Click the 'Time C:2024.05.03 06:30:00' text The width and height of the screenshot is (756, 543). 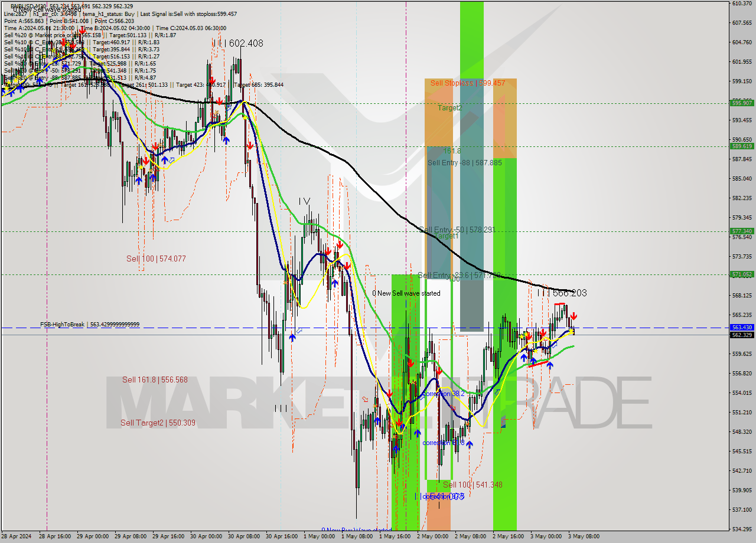(x=191, y=28)
